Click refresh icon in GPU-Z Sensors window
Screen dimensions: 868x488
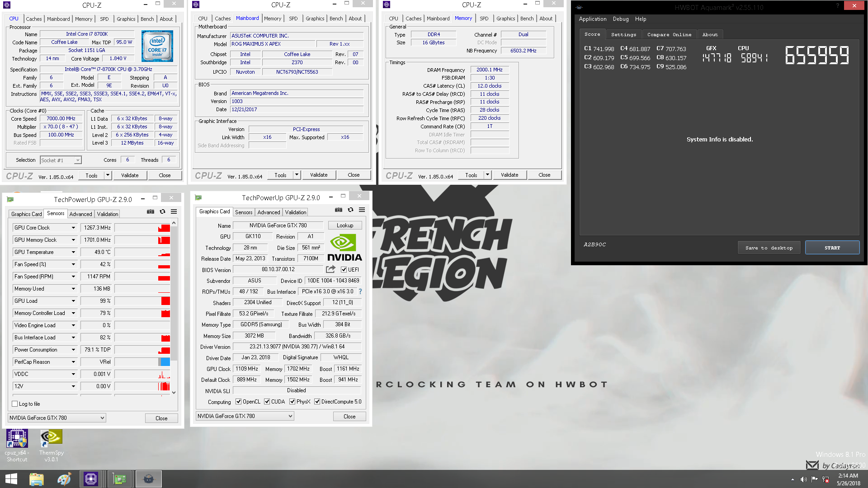162,211
